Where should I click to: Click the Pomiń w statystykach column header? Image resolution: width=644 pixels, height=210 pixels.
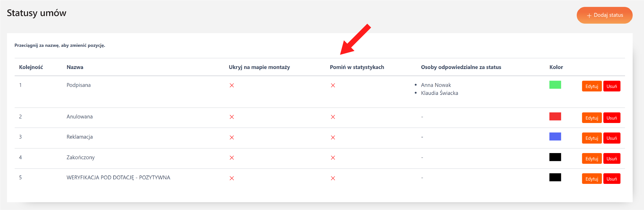357,67
